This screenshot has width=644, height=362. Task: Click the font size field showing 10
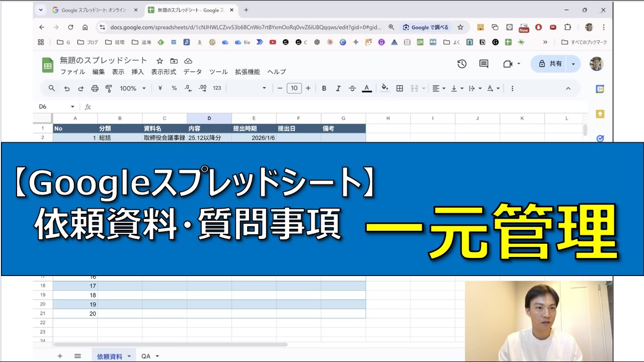294,88
